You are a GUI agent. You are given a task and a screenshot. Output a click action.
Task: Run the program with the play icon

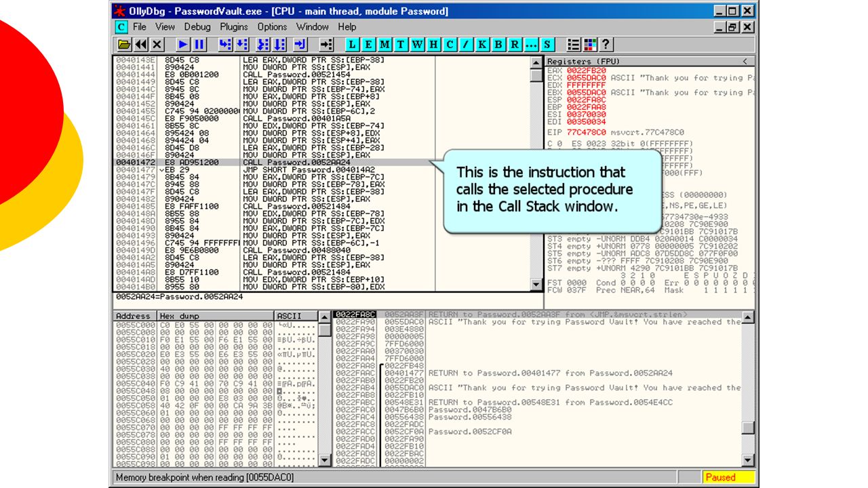(x=183, y=45)
